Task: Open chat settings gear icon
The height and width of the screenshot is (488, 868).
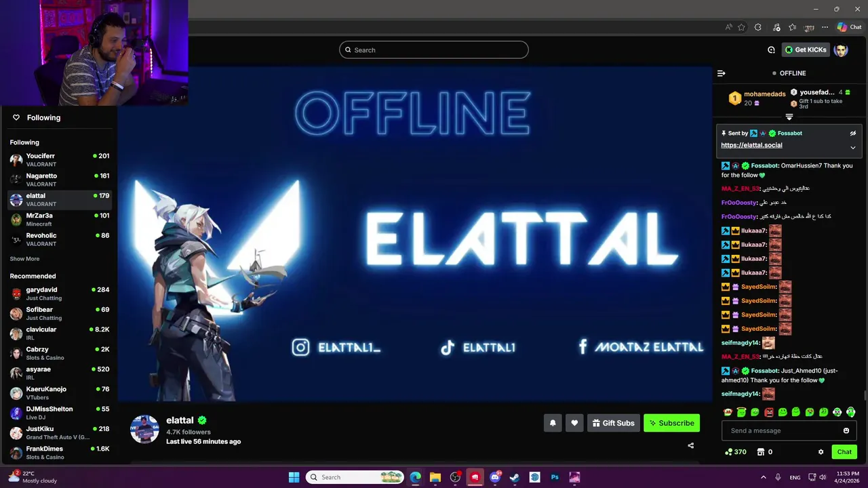Action: point(821,452)
